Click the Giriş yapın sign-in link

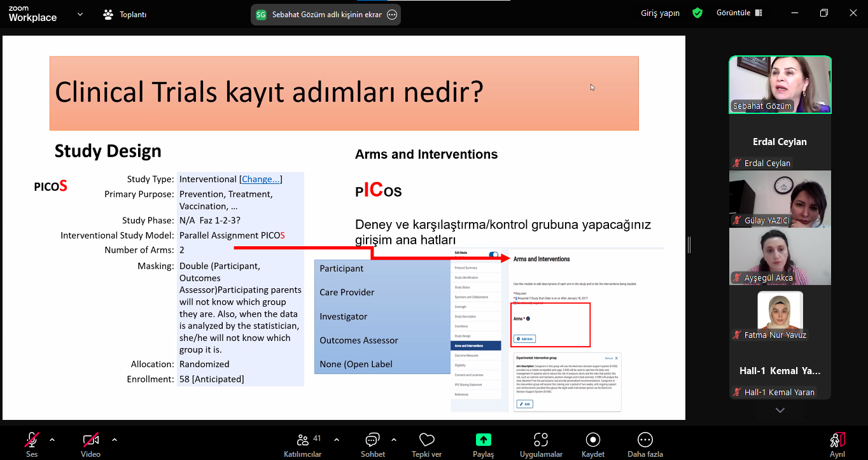660,13
